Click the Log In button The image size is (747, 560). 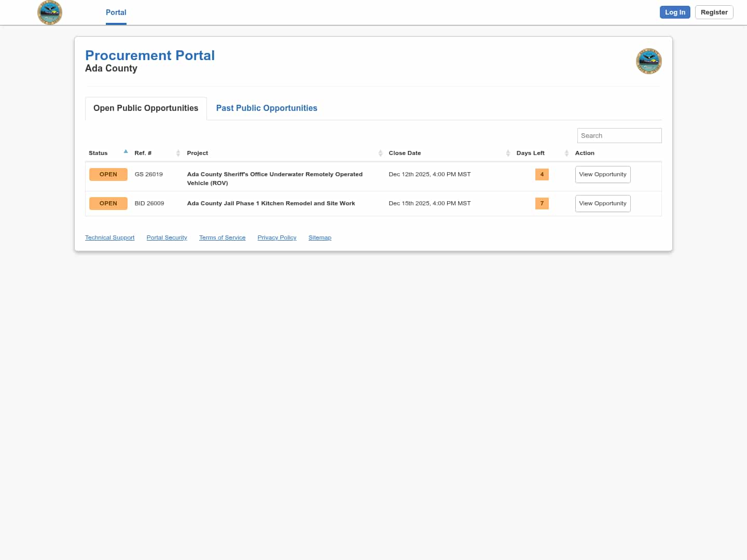click(675, 12)
